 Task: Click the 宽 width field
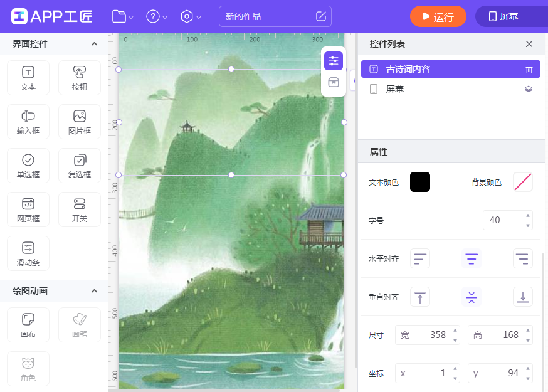pyautogui.click(x=428, y=335)
